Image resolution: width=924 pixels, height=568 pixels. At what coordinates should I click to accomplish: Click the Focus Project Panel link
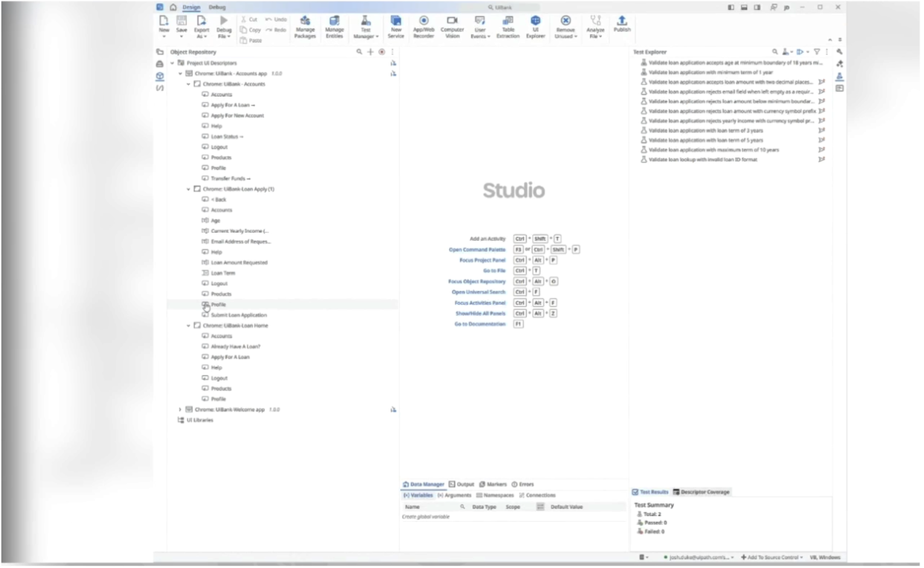click(x=478, y=260)
